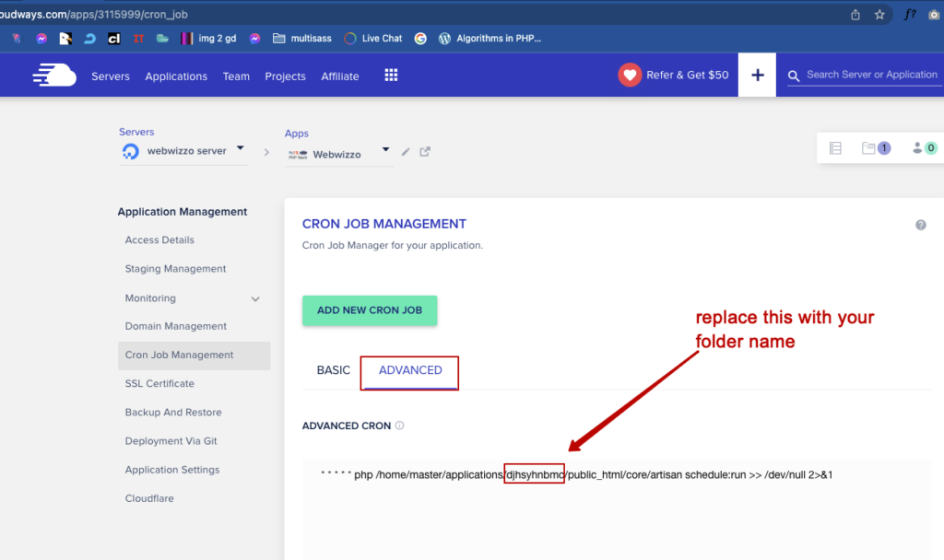Click the Application Management sidebar heading
The height and width of the screenshot is (560, 944).
[183, 212]
